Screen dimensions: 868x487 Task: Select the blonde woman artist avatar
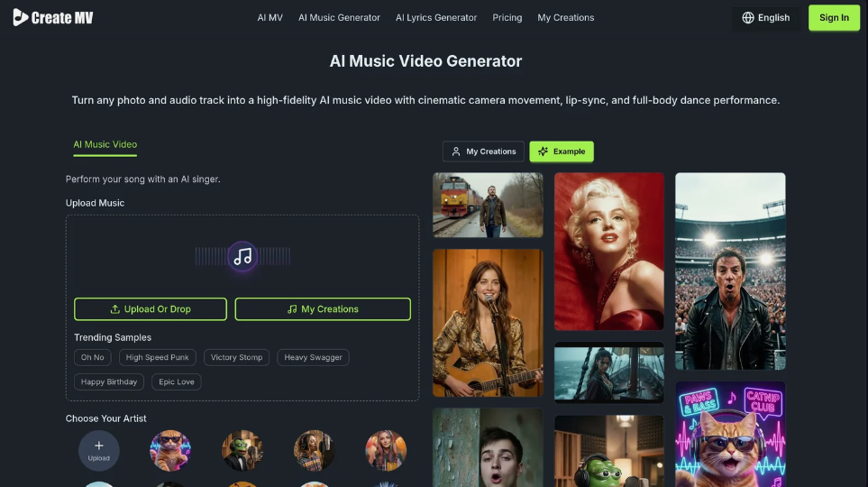[386, 450]
